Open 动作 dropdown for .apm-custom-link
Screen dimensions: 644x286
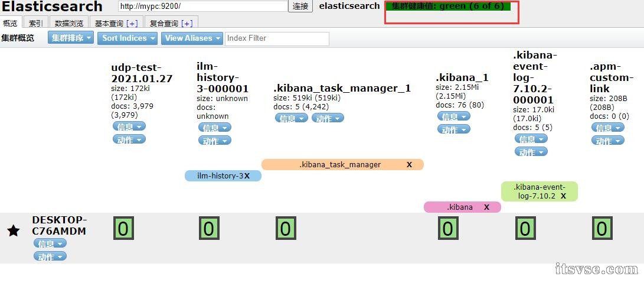click(608, 141)
